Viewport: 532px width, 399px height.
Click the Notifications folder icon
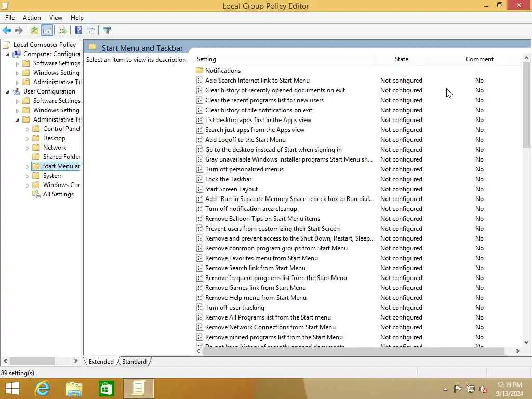tap(199, 71)
